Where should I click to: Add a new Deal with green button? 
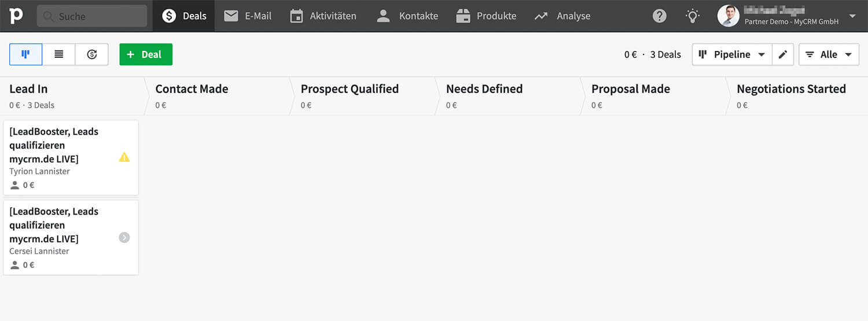click(x=146, y=54)
